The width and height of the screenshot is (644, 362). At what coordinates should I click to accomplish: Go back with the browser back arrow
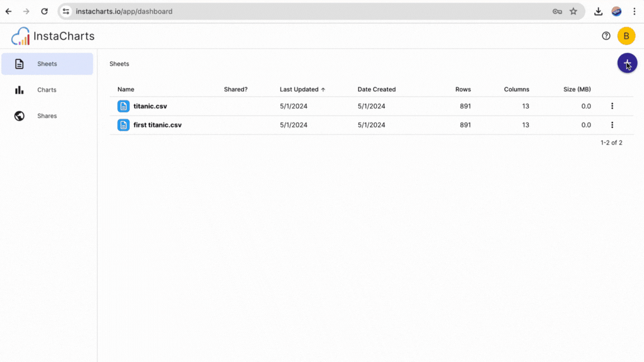pyautogui.click(x=8, y=12)
